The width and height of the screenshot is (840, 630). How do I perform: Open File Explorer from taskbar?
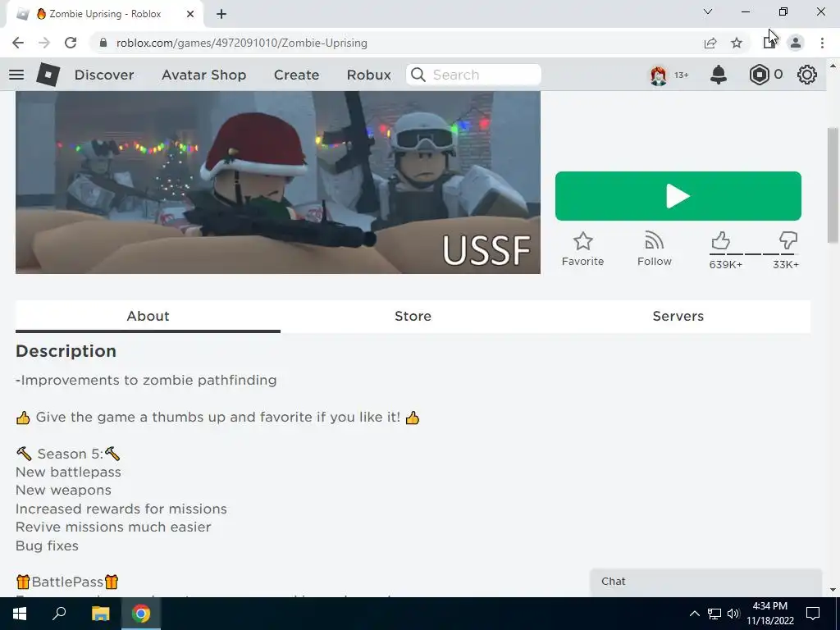click(100, 614)
